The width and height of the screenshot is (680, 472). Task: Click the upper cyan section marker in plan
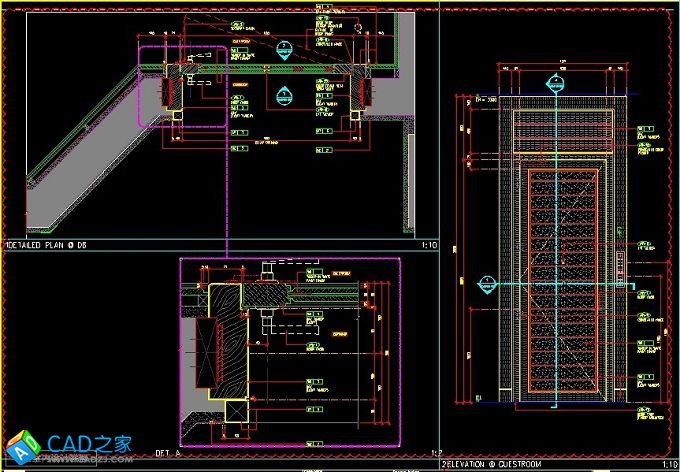284,48
